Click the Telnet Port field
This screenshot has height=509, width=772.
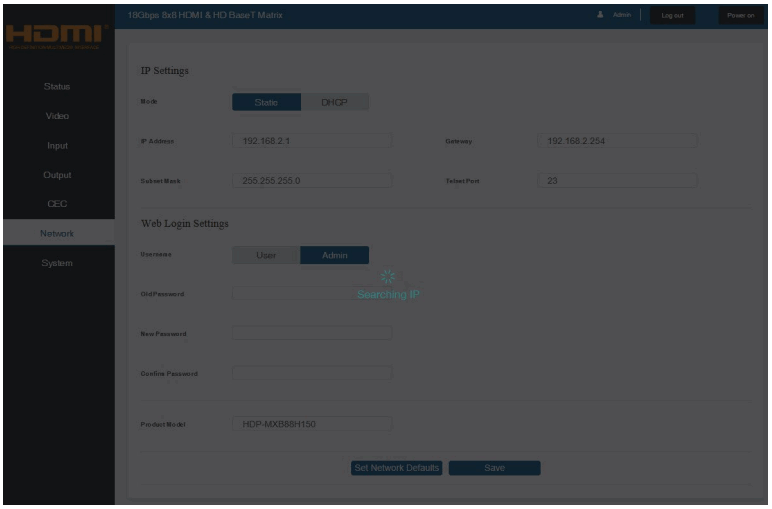617,181
